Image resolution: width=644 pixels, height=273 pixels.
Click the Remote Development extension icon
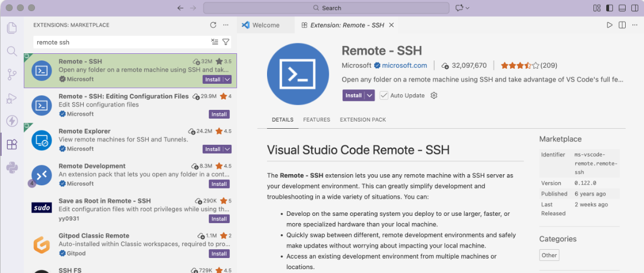[42, 175]
